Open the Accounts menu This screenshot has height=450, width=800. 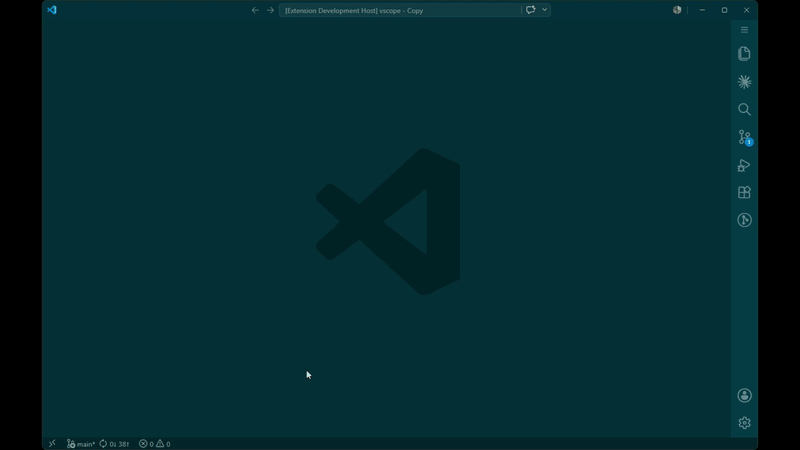tap(744, 395)
